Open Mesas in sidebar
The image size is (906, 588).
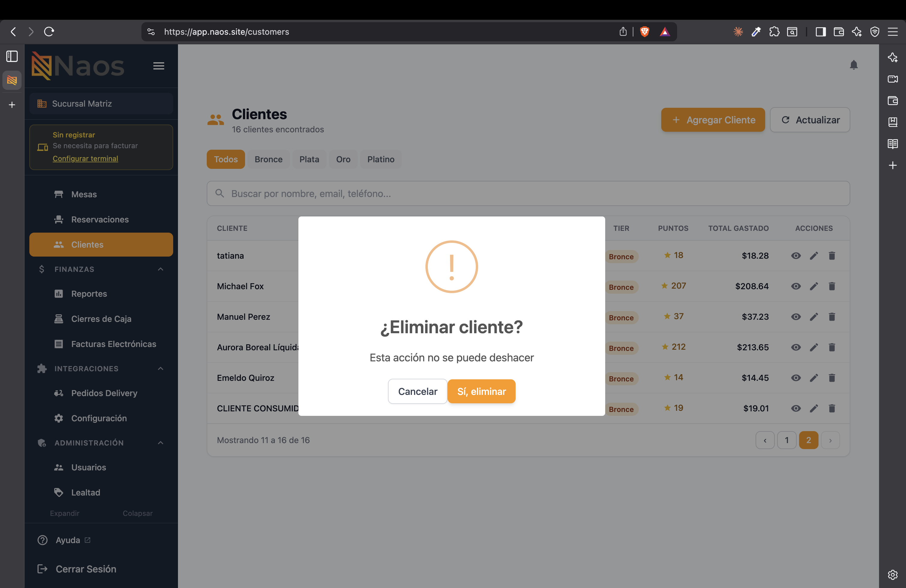[101, 194]
